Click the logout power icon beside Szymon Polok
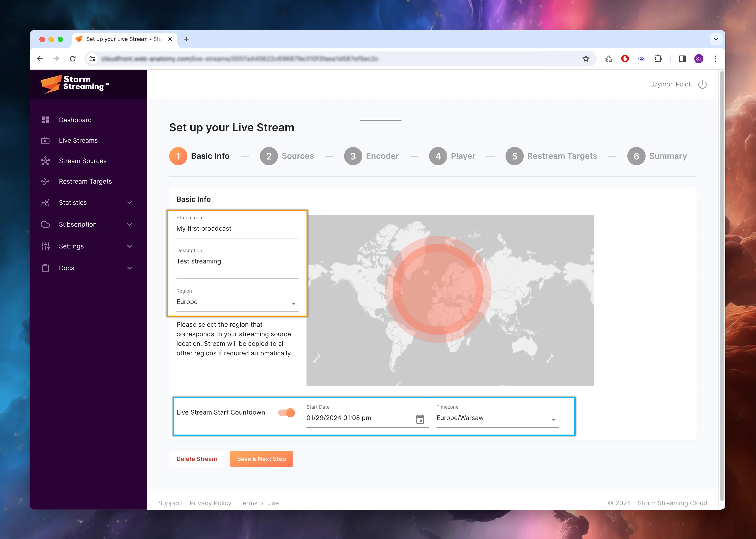 (x=703, y=84)
